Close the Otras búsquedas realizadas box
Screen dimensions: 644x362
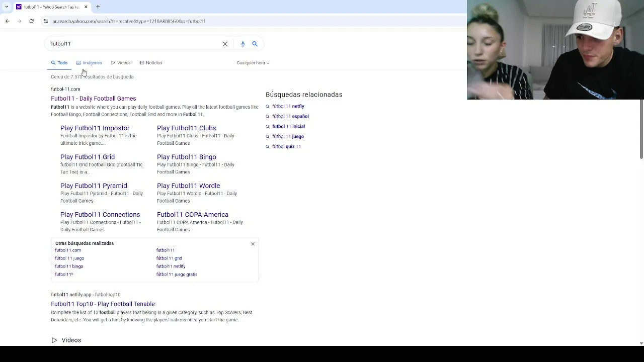pyautogui.click(x=253, y=244)
